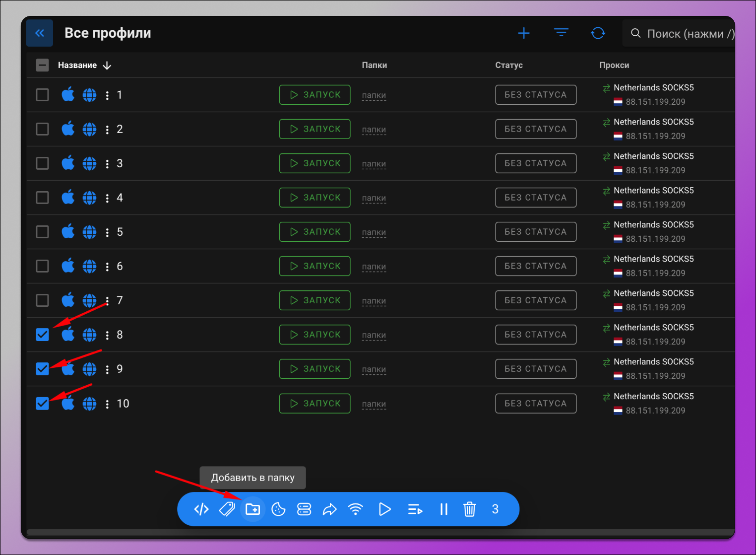Collapse sidebar with double chevron button
The height and width of the screenshot is (555, 756).
(40, 33)
